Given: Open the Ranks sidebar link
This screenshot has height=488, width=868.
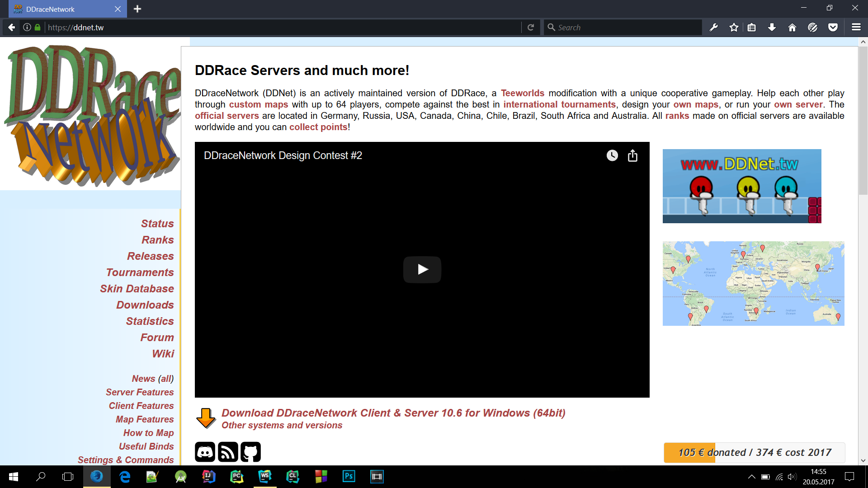Looking at the screenshot, I should [x=157, y=240].
